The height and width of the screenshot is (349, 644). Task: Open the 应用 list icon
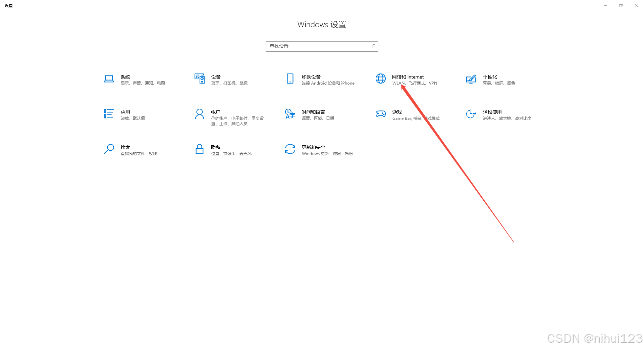pos(109,114)
